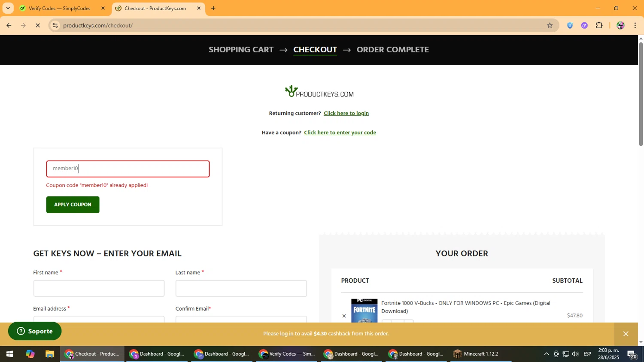Image resolution: width=644 pixels, height=362 pixels.
Task: Switch to Verify Codes — SimplyCodes tab
Action: [60, 8]
